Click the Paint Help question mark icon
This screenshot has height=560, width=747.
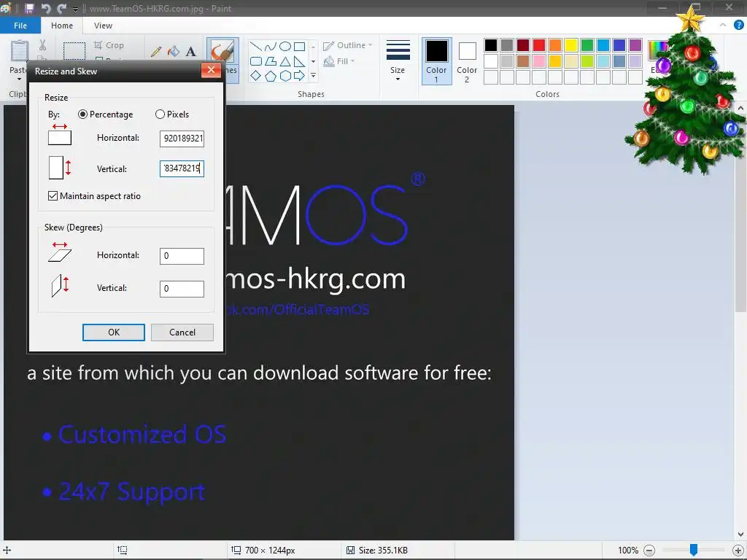(x=739, y=26)
